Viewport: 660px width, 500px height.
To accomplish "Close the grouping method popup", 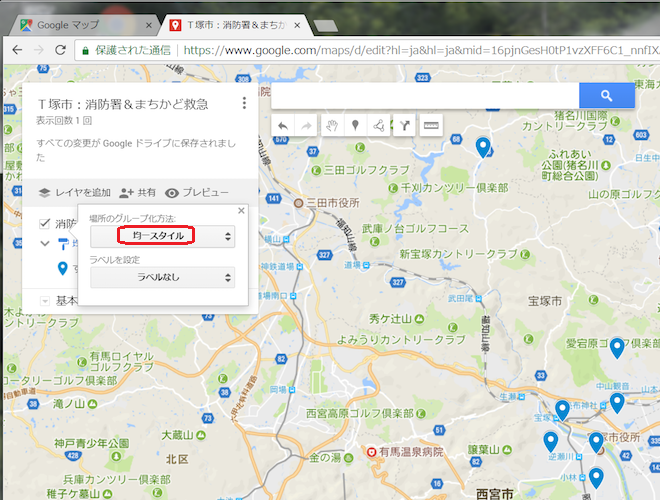I will click(241, 210).
